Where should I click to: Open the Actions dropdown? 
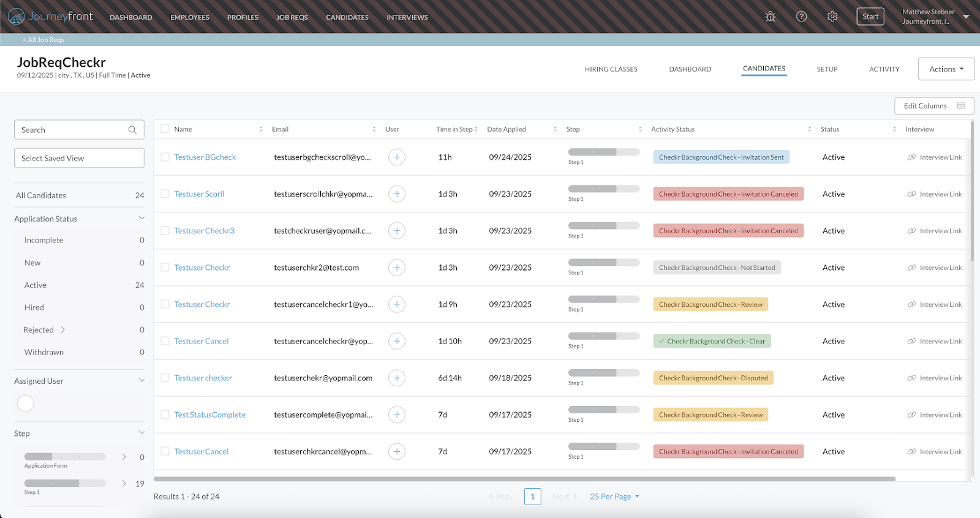click(x=946, y=69)
